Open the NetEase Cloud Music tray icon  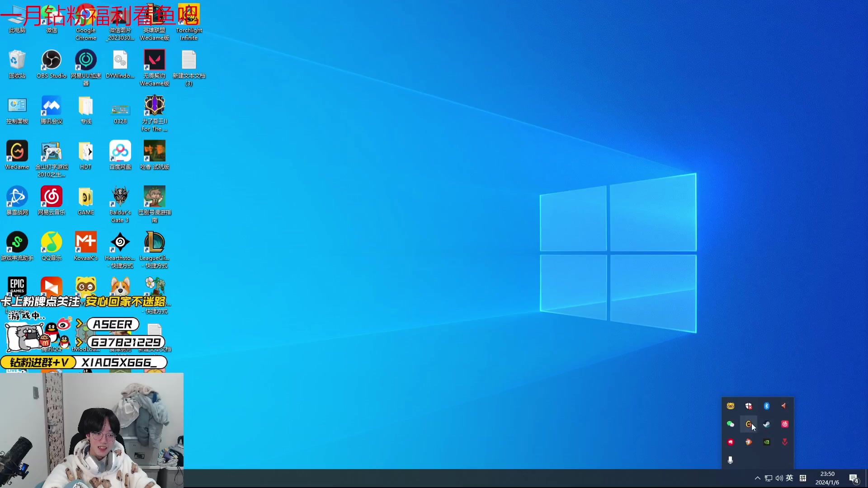[785, 424]
